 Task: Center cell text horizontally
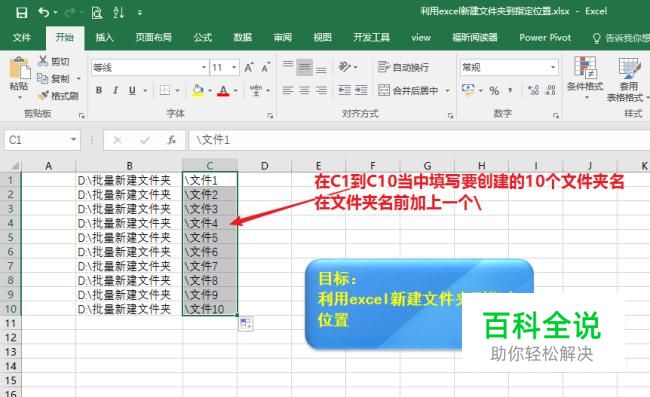point(304,90)
